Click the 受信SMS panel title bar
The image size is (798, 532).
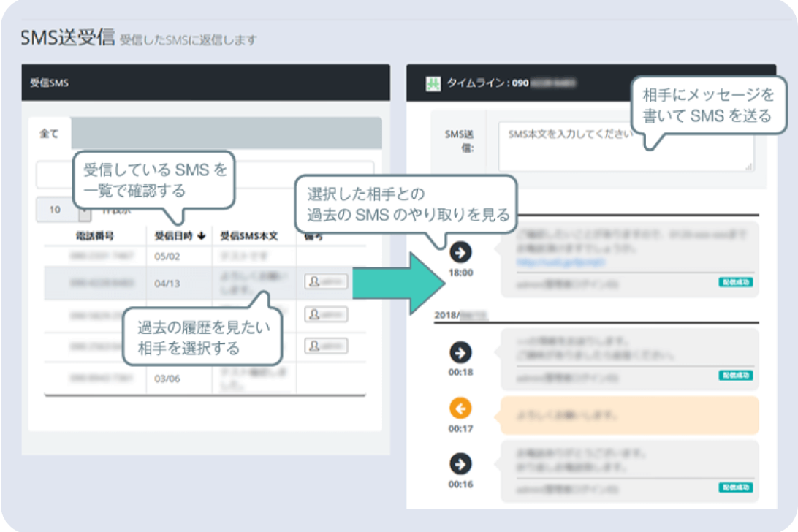tap(49, 83)
